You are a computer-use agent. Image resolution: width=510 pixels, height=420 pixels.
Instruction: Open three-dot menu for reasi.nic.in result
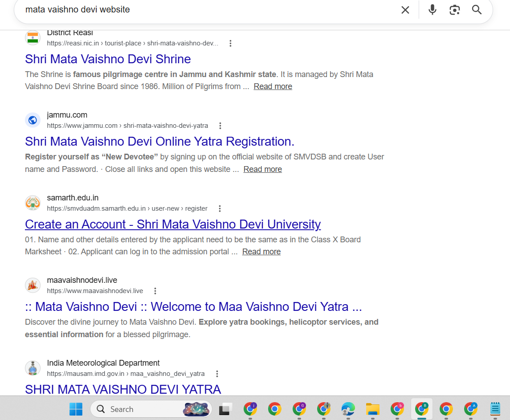pyautogui.click(x=230, y=43)
